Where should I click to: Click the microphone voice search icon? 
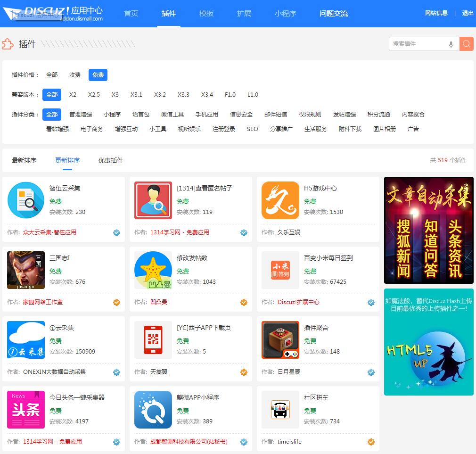pos(451,44)
